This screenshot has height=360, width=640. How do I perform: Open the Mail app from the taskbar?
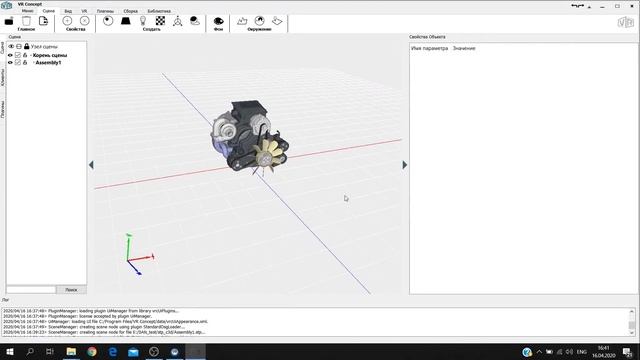(133, 351)
